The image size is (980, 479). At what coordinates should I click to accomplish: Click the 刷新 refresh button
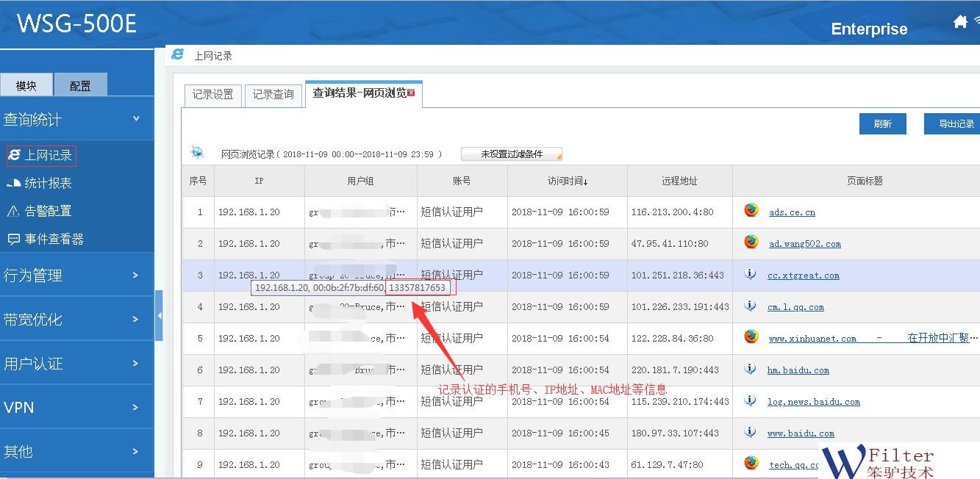click(x=882, y=123)
